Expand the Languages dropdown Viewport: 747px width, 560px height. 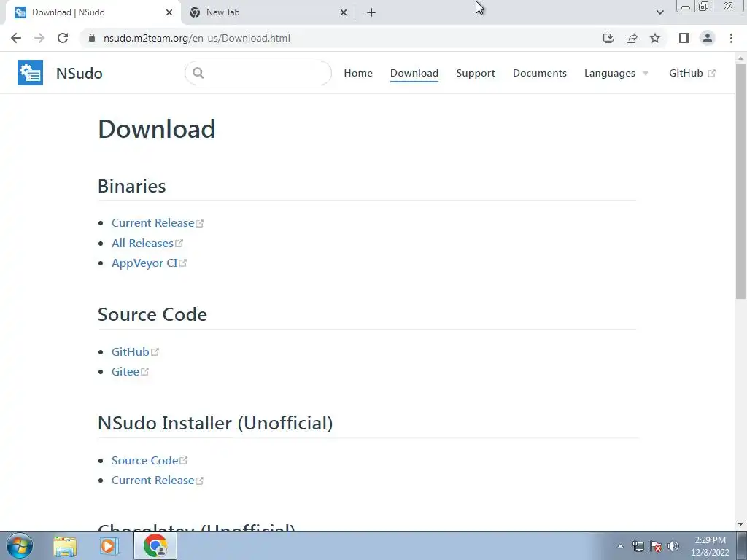point(616,73)
